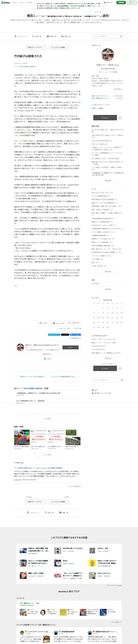Open the RSS feed link
138x644 pixels.
click(x=94, y=390)
